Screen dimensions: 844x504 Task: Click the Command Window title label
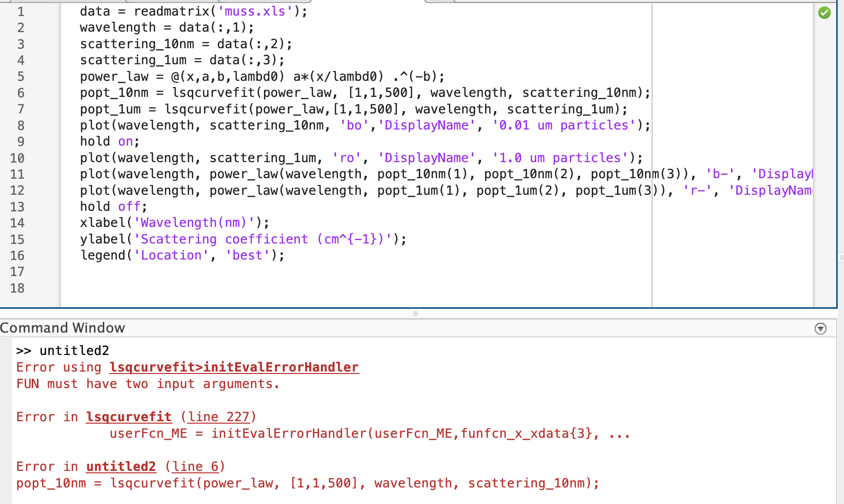pos(63,328)
